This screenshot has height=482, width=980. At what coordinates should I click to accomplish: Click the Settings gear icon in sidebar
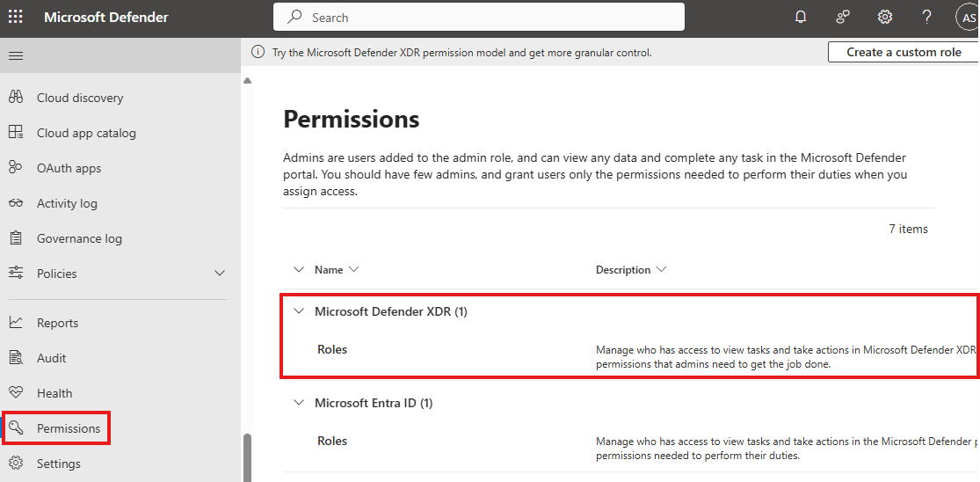[x=16, y=464]
